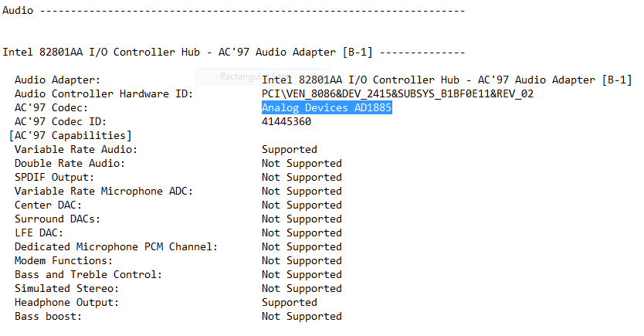644x336 pixels.
Task: Click Not Supported beside SPDIF Output
Action: (x=301, y=178)
